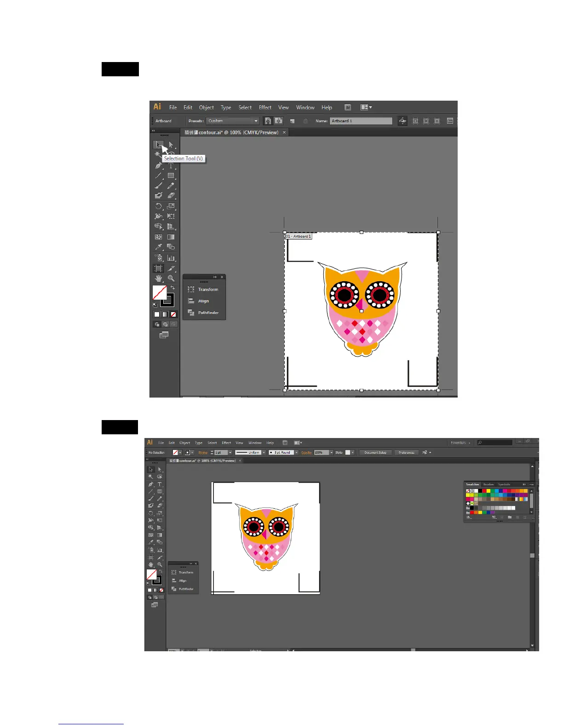Click the Fill color box in upper toolbox

tap(159, 292)
